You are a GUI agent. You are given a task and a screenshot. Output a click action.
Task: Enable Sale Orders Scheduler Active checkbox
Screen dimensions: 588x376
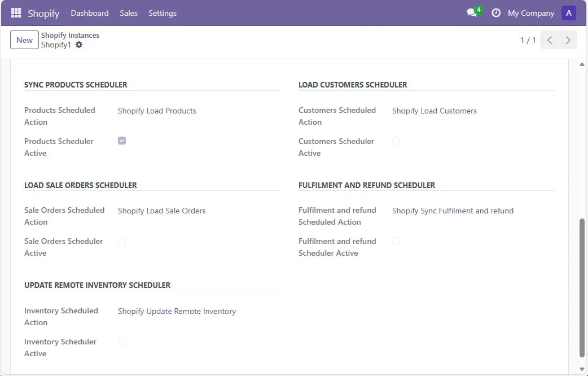point(122,241)
